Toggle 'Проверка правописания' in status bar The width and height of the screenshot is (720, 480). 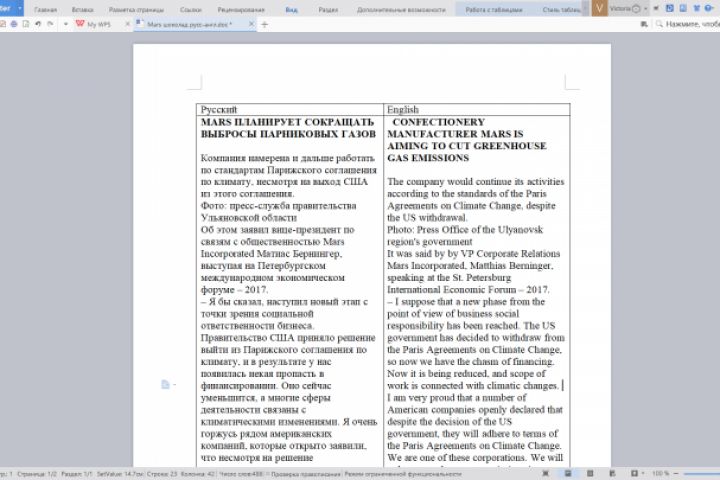(306, 474)
